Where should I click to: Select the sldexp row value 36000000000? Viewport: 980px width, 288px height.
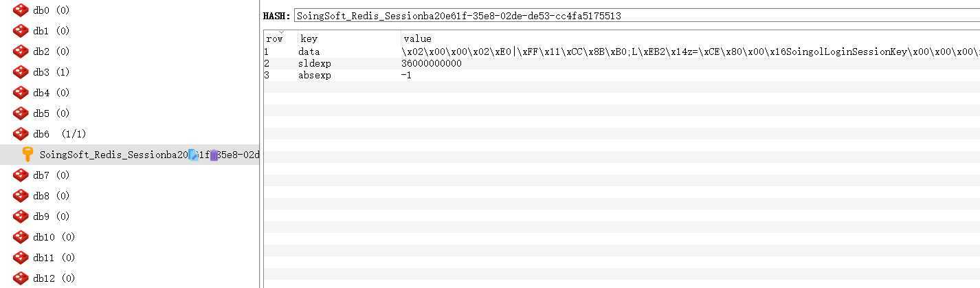432,64
